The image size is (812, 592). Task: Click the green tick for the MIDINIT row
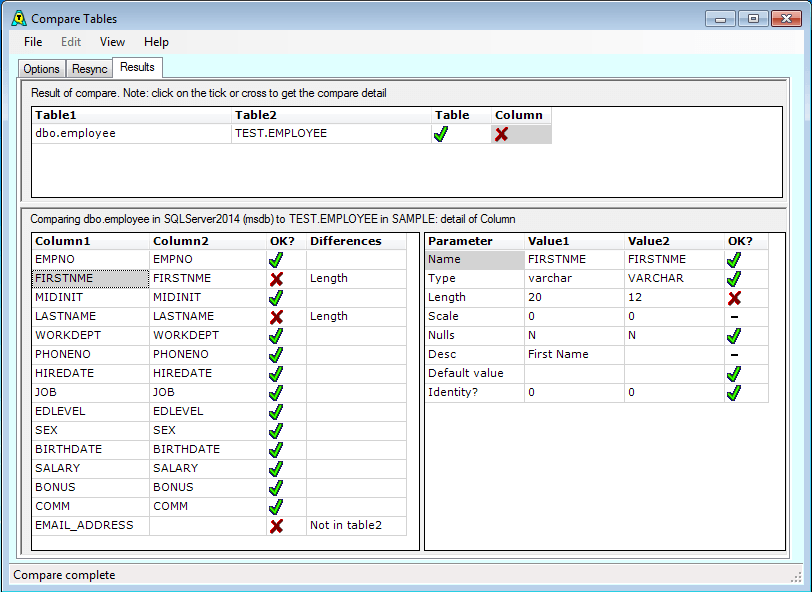tap(276, 298)
